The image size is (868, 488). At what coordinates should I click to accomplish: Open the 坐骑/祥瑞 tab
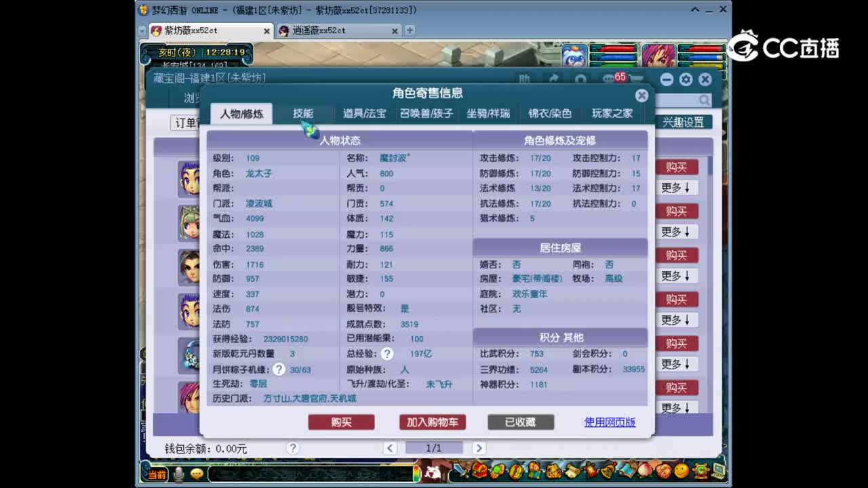click(x=488, y=114)
